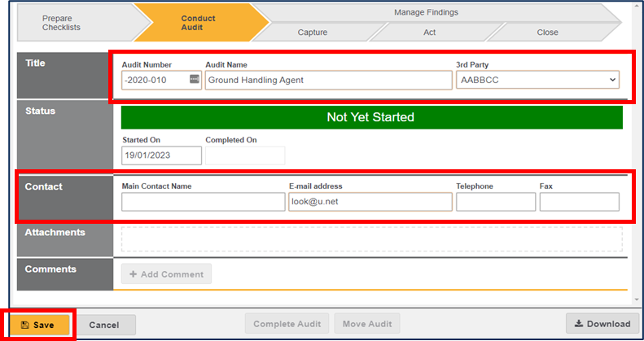Select the Conduct Audit step
644x341 pixels.
coord(198,23)
